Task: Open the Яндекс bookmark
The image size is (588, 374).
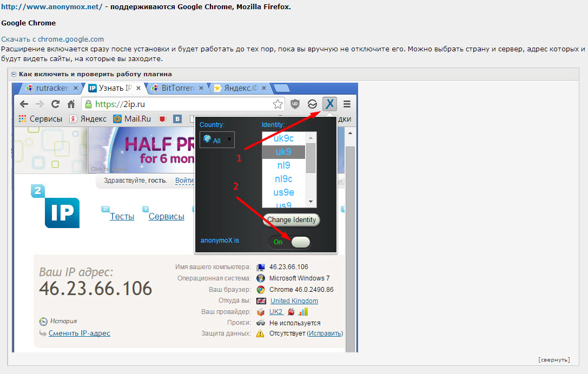Action: point(88,119)
